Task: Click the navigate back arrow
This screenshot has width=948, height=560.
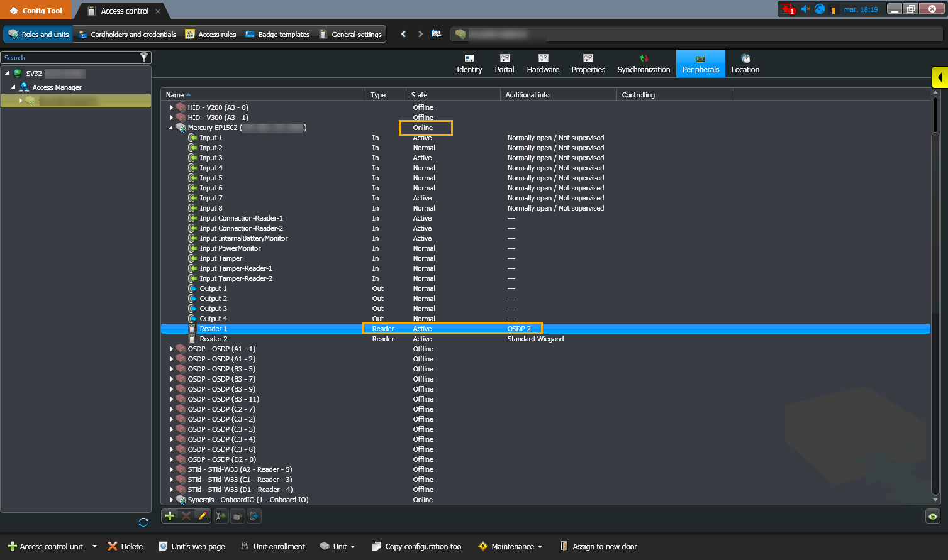Action: point(403,34)
